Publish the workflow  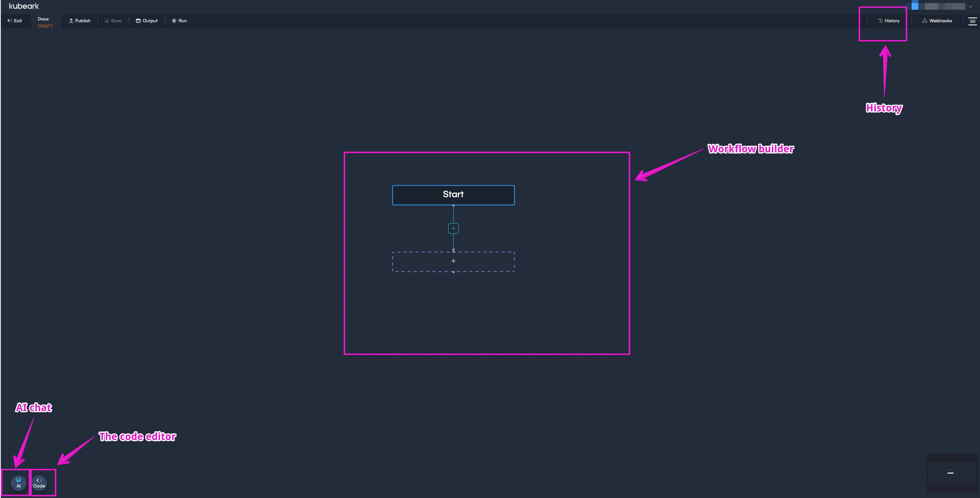click(79, 21)
